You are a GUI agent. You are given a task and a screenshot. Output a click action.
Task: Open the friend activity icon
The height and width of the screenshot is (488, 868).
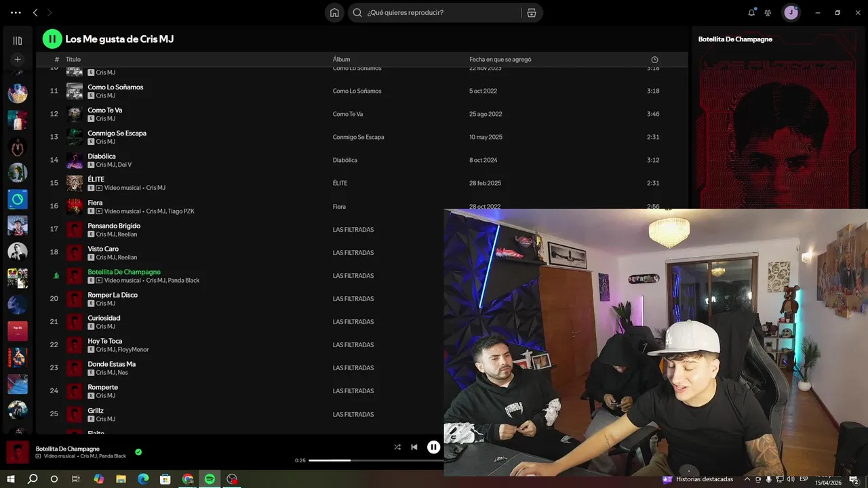tap(768, 12)
